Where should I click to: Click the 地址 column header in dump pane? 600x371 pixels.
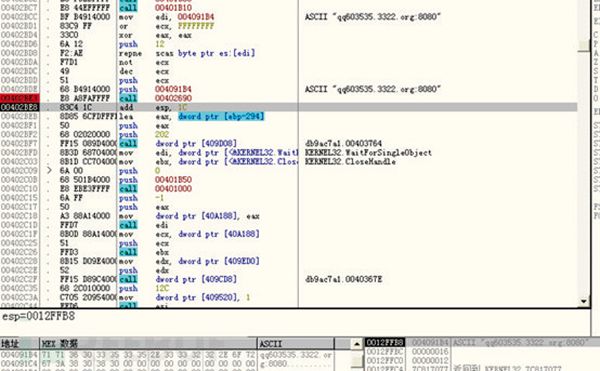click(20, 343)
